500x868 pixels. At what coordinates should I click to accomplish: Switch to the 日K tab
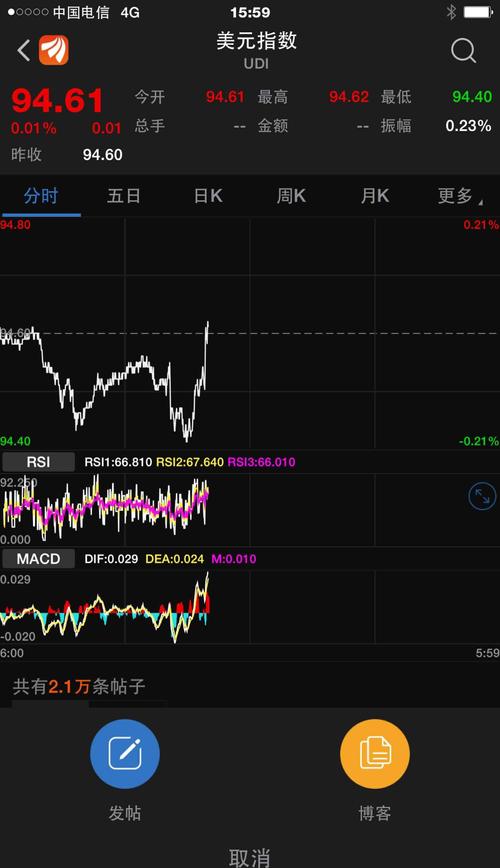pos(208,195)
